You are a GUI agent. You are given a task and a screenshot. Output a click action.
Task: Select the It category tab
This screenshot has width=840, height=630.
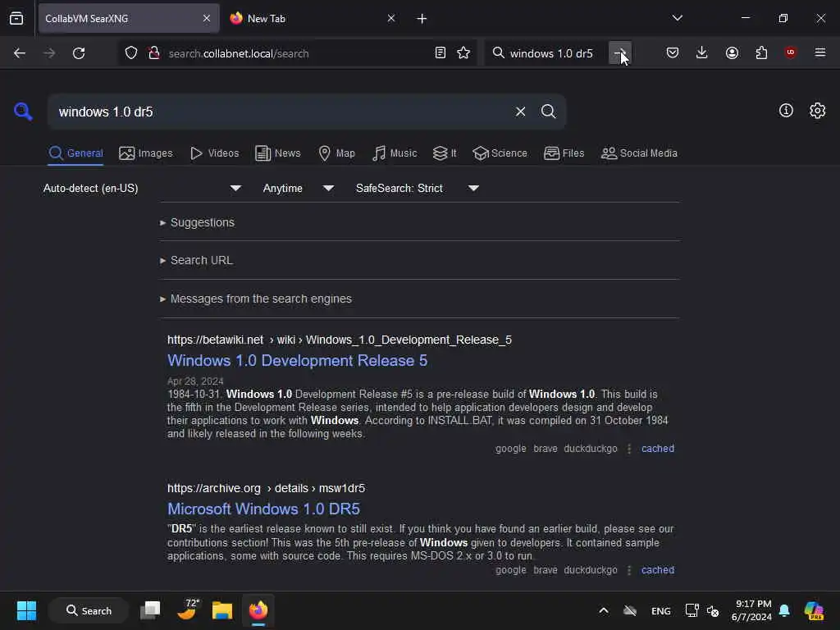click(x=445, y=153)
